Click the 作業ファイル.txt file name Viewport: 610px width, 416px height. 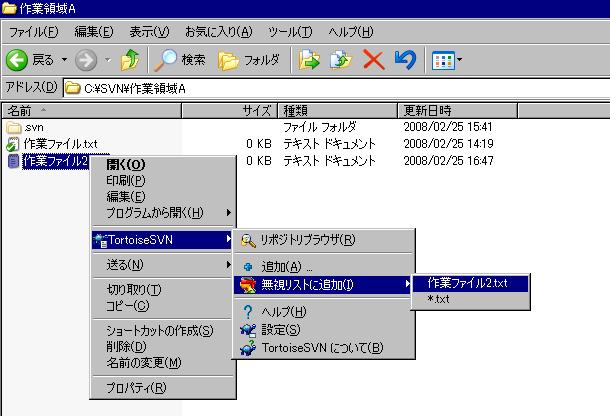[60, 144]
